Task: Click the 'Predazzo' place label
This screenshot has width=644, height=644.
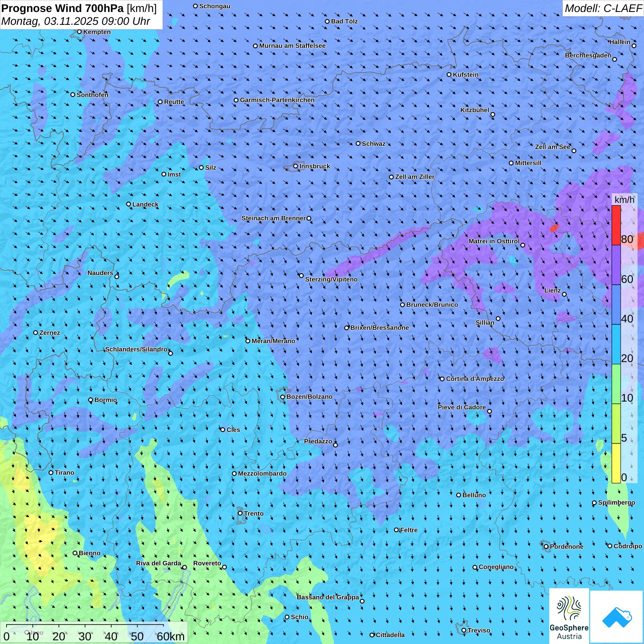Action: pos(318,441)
